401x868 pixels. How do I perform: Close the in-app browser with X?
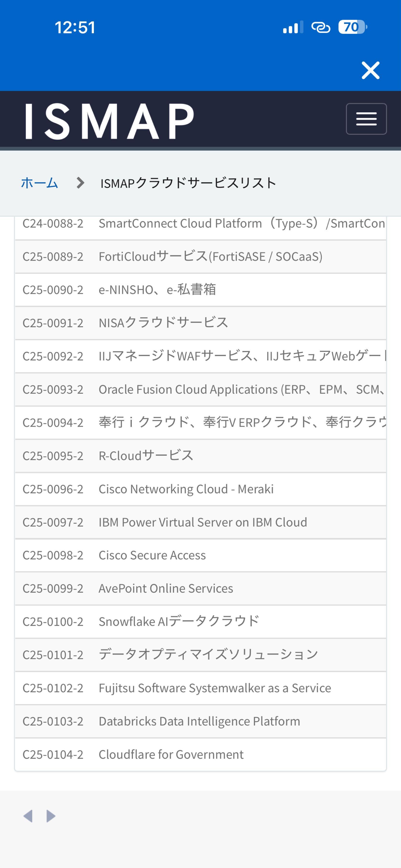[x=370, y=70]
